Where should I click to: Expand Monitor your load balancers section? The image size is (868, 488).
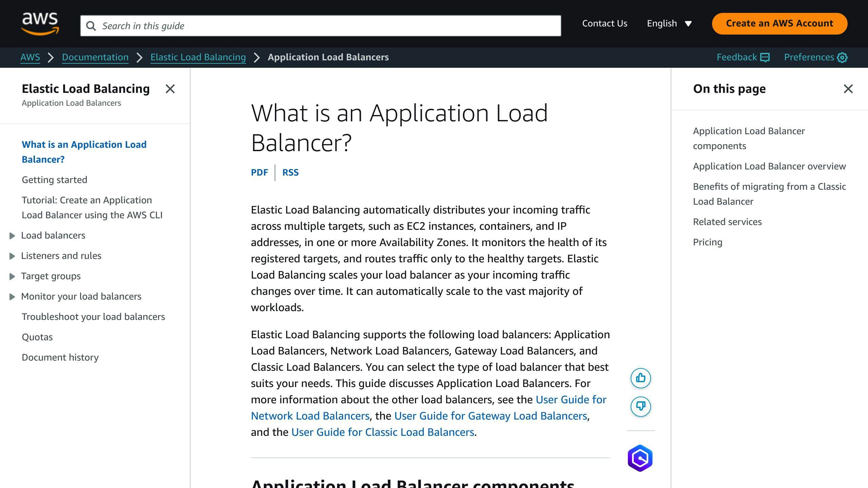point(12,297)
